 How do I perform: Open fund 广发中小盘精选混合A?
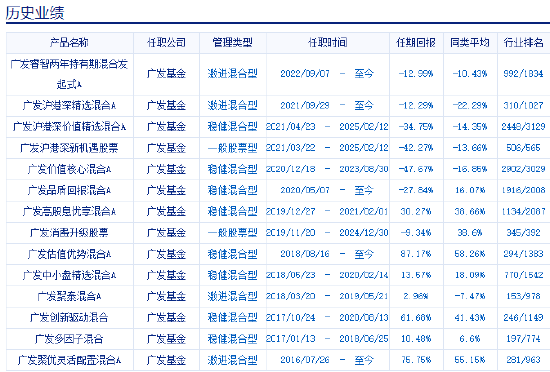pos(69,275)
